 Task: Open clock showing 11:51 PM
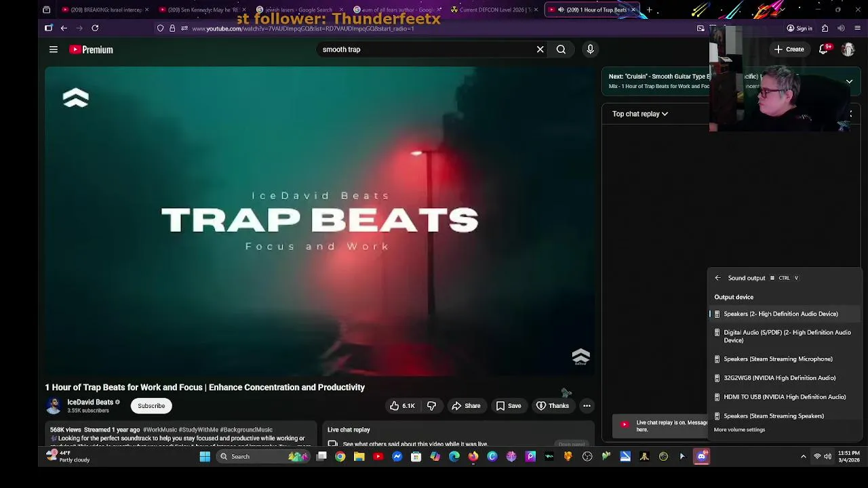848,457
